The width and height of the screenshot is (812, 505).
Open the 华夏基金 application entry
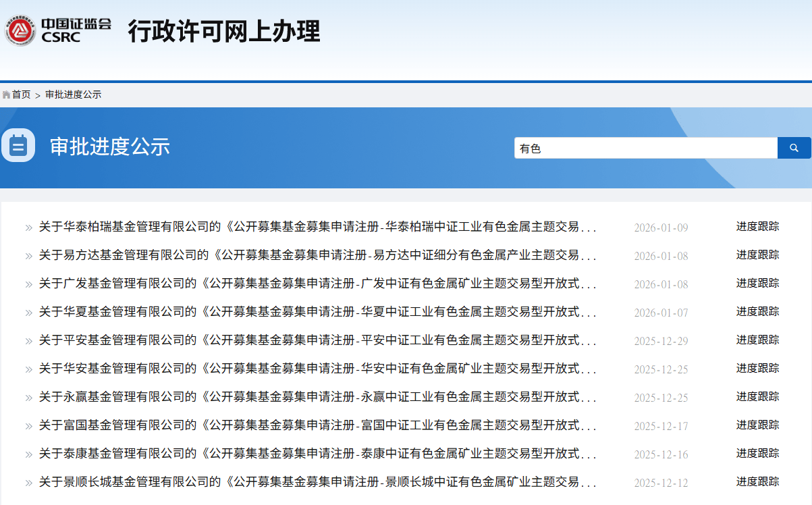[x=317, y=312]
